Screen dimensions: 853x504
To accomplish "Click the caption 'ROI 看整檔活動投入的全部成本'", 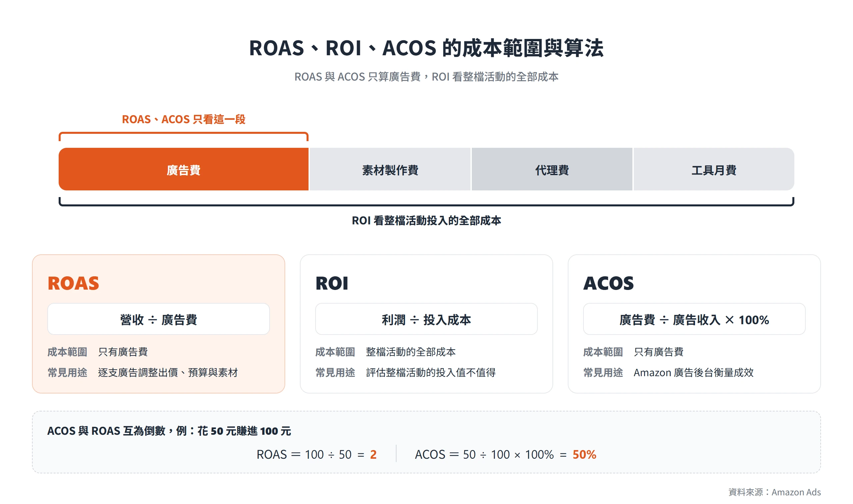I will [426, 221].
